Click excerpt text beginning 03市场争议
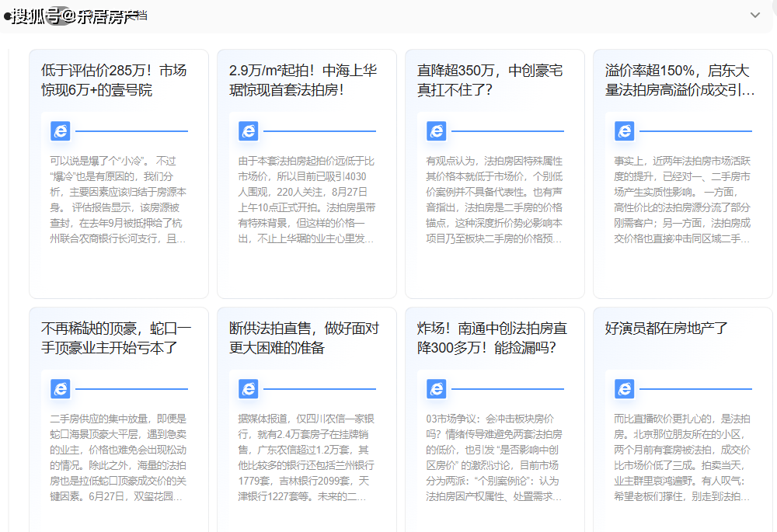This screenshot has height=532, width=777. tap(494, 457)
